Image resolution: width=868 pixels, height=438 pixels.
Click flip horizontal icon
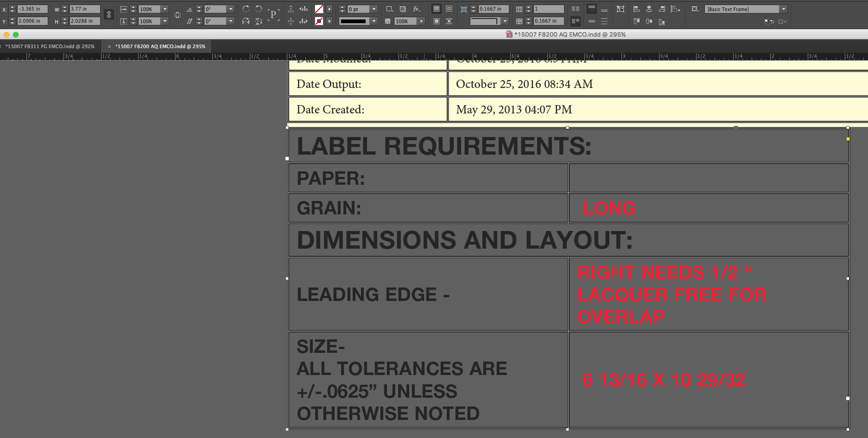coord(246,21)
